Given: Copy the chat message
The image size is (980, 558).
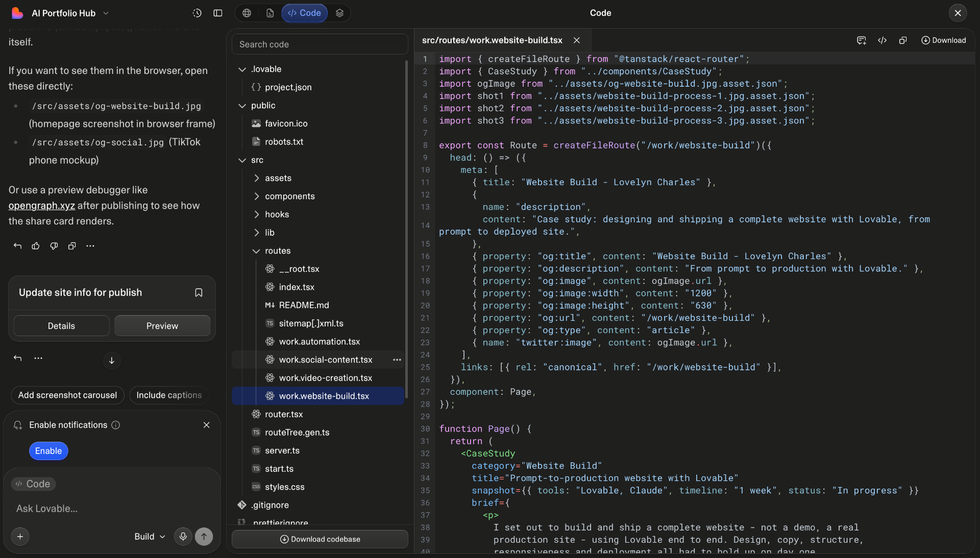Looking at the screenshot, I should point(72,246).
